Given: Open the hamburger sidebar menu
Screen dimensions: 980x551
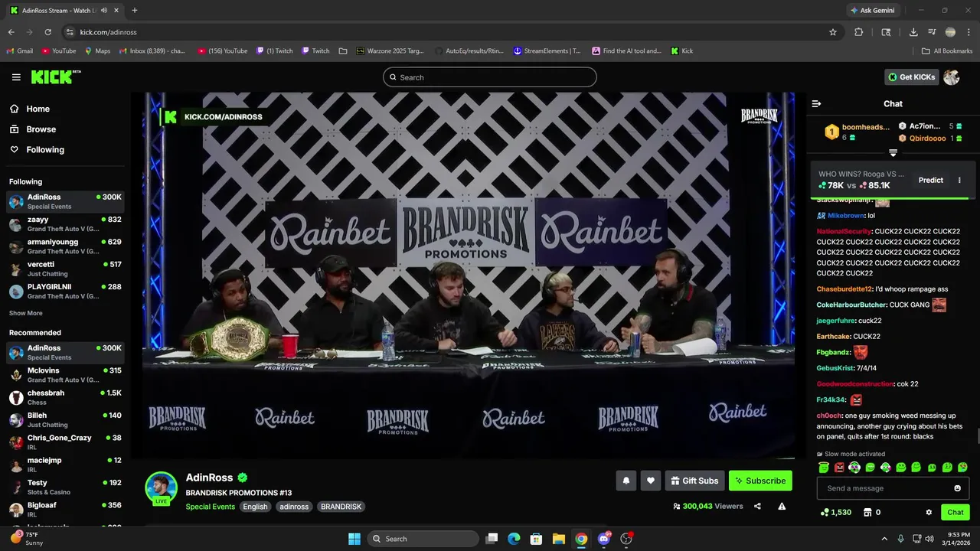Looking at the screenshot, I should tap(16, 77).
